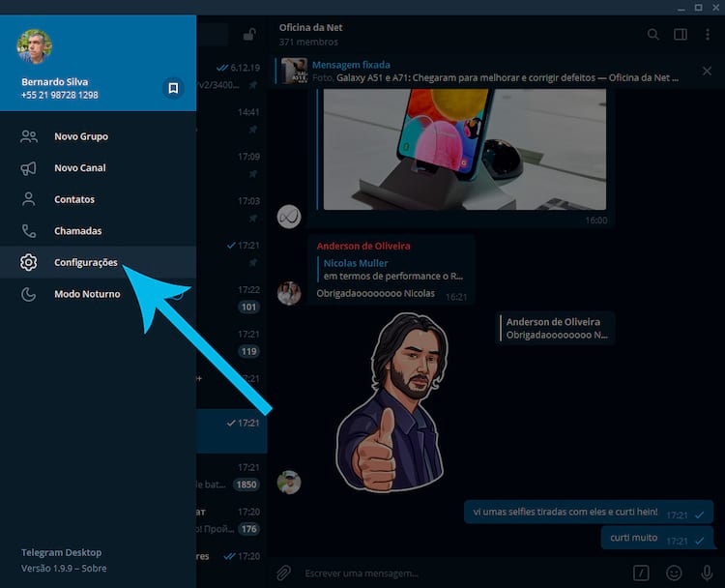Image resolution: width=725 pixels, height=588 pixels.
Task: Open bot commands slash icon
Action: tap(641, 573)
